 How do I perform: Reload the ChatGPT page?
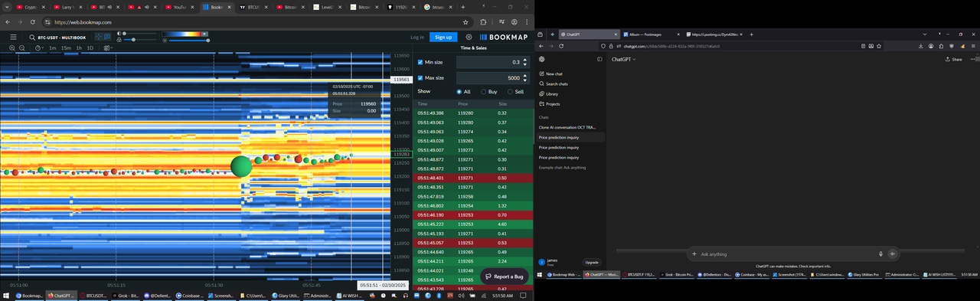tap(560, 46)
